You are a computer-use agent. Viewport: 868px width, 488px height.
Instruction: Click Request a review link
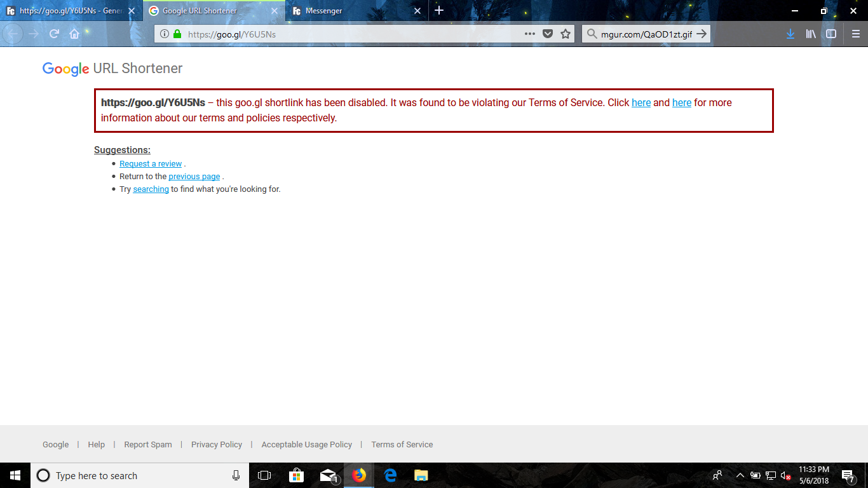[x=151, y=164]
